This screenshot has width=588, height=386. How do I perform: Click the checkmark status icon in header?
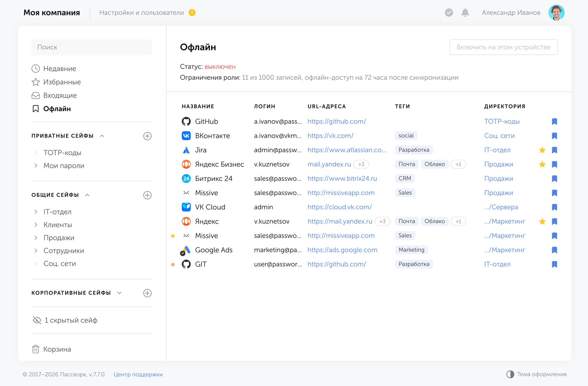click(x=449, y=13)
